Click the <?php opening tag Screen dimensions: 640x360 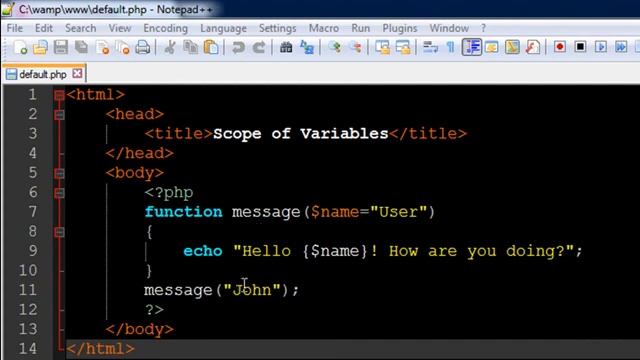click(169, 192)
